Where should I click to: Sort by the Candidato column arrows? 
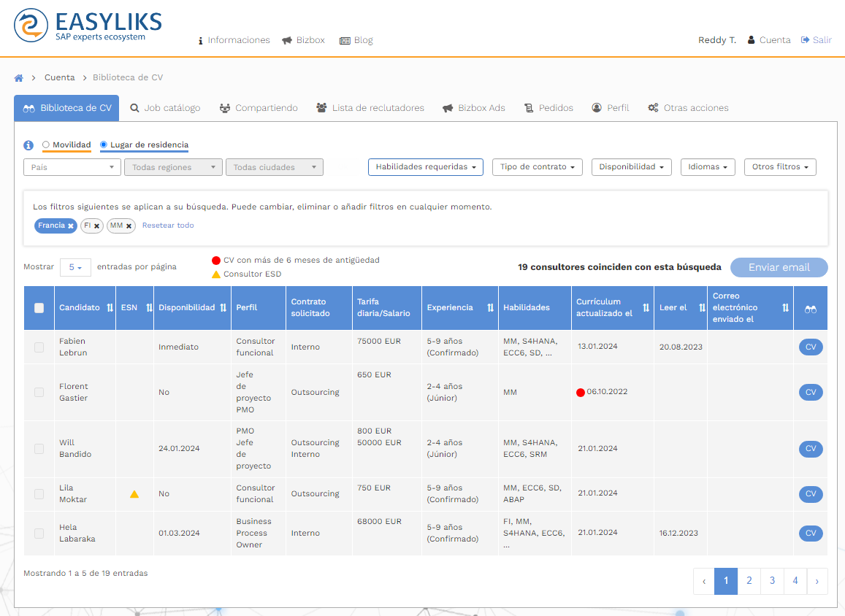[110, 308]
